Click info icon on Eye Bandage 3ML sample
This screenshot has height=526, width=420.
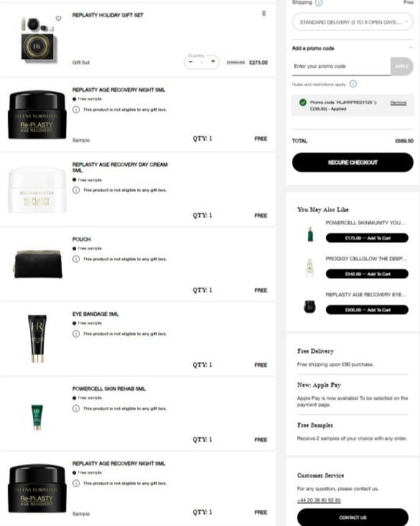(x=76, y=334)
